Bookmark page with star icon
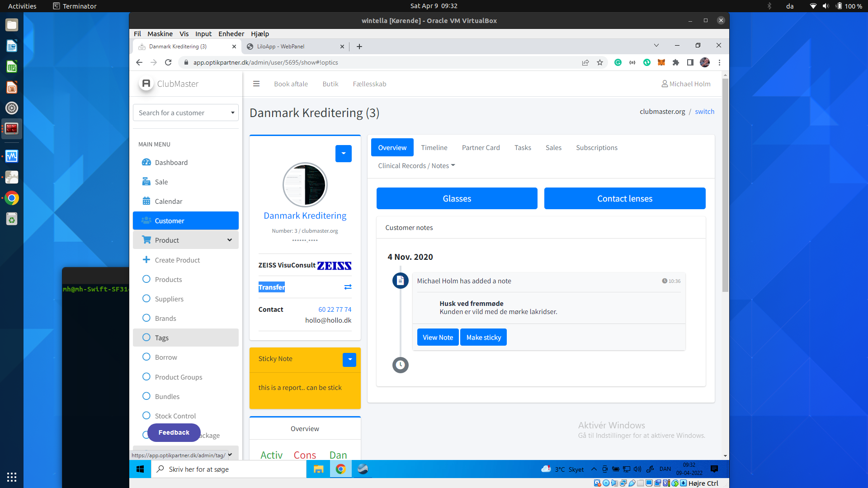This screenshot has height=488, width=868. point(600,62)
